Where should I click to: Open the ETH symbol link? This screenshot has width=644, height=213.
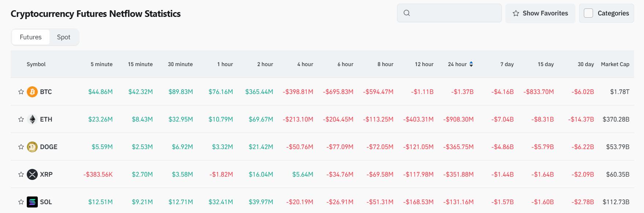[46, 119]
